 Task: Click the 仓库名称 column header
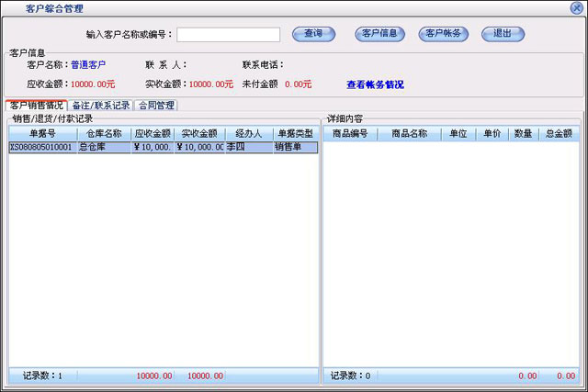tap(104, 134)
